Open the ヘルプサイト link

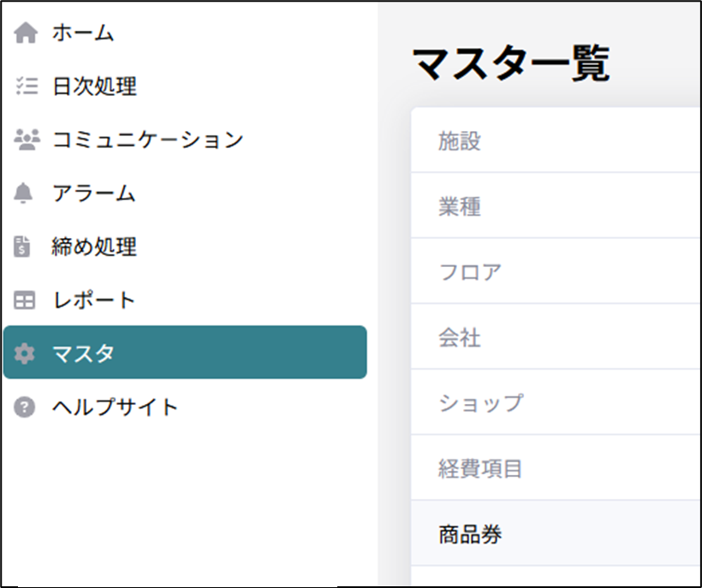tap(116, 407)
